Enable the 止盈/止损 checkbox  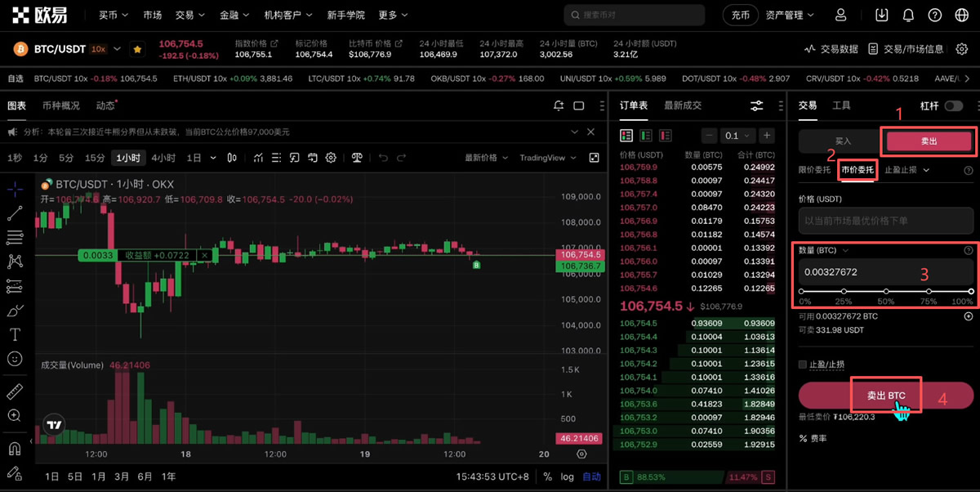804,364
